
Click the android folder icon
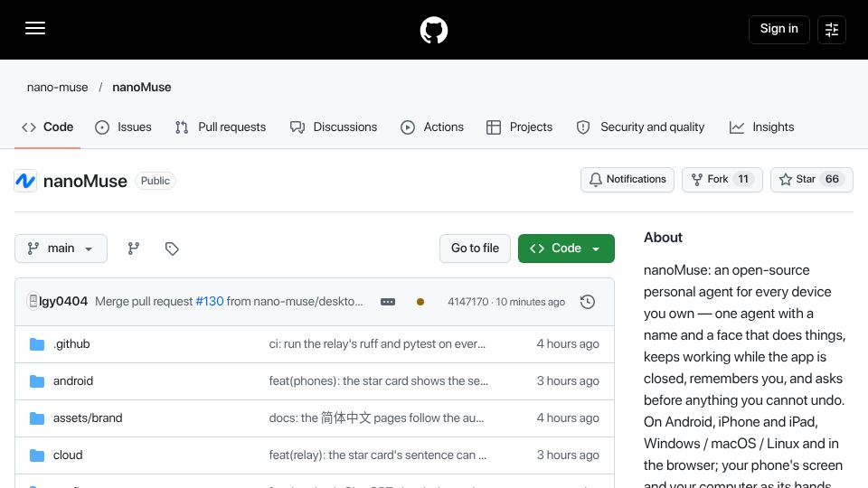coord(36,381)
